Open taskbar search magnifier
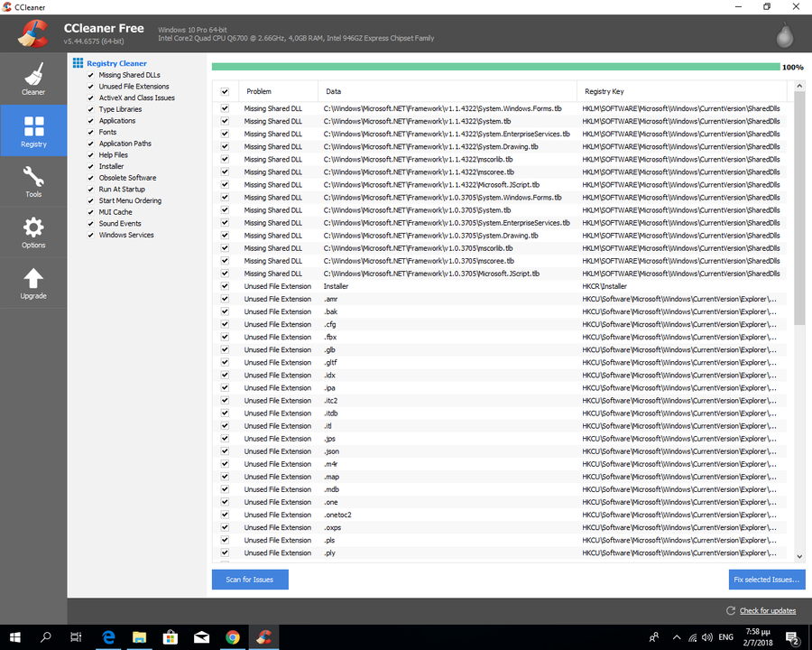Viewport: 812px width, 650px height. (46, 637)
